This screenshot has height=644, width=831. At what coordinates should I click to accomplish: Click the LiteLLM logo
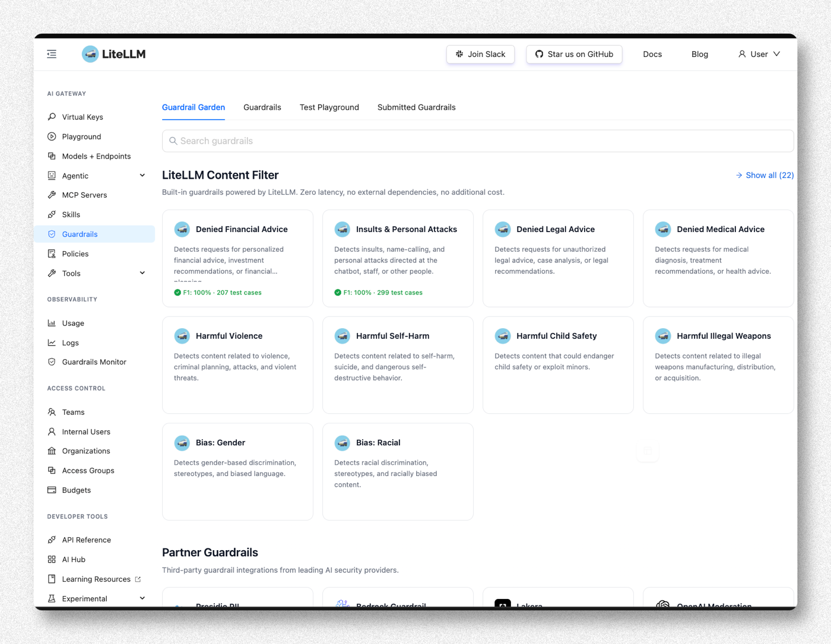[113, 54]
